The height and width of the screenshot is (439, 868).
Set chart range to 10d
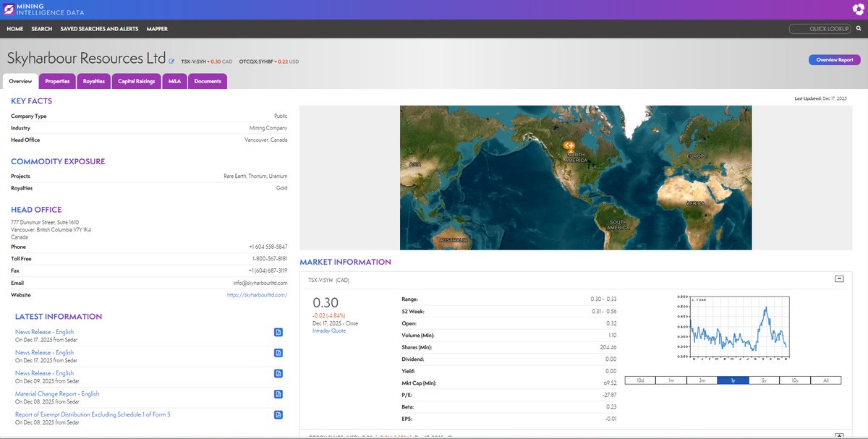pos(641,380)
